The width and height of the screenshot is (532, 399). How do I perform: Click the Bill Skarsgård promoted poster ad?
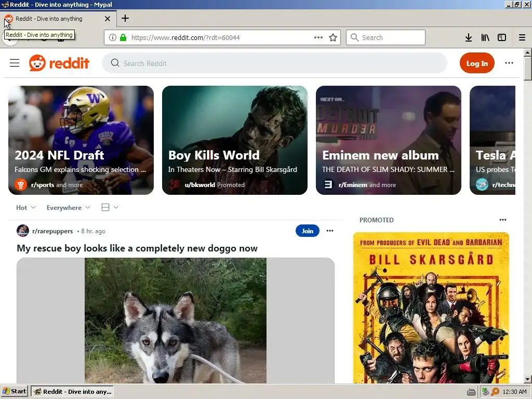coord(431,308)
